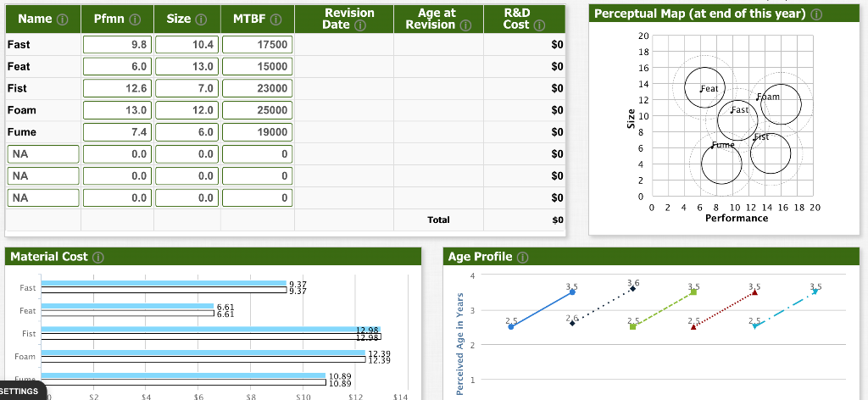Click the info icon next to Name
This screenshot has height=400, width=868.
click(x=63, y=19)
